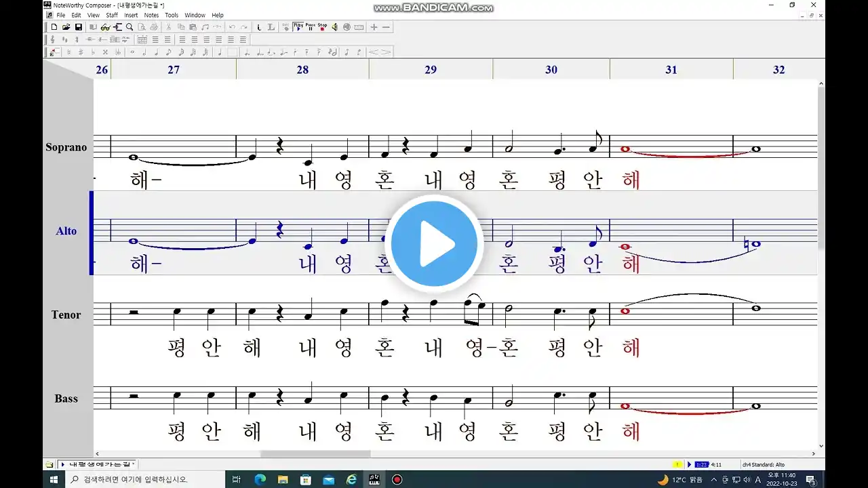Select the Tenor staff label

pyautogui.click(x=66, y=314)
